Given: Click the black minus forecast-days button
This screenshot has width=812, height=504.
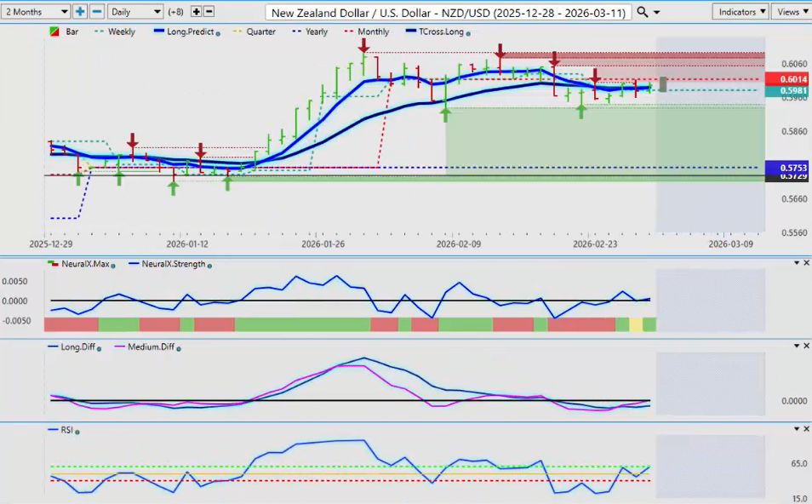Looking at the screenshot, I should [x=209, y=12].
